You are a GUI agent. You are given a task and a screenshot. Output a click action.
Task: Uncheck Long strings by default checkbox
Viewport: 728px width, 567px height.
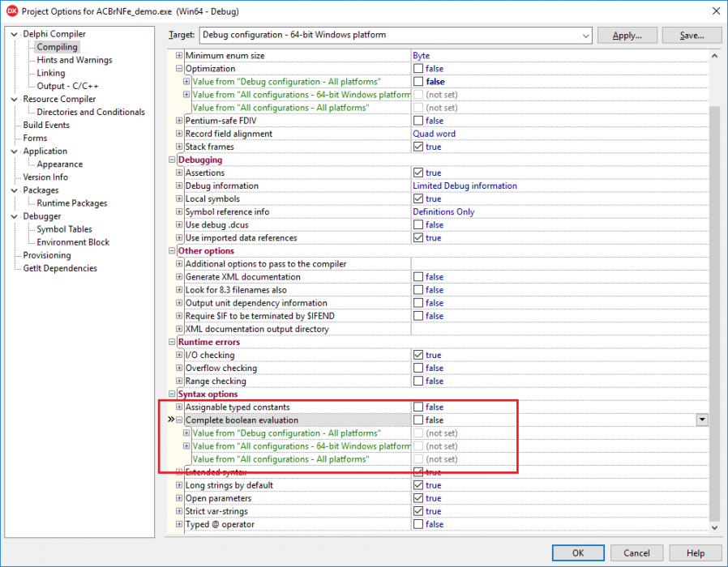tap(418, 485)
